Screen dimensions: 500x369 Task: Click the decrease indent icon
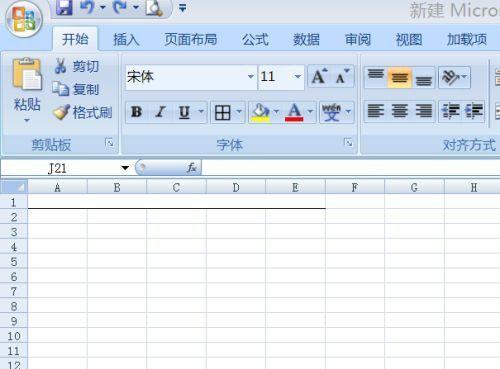point(450,111)
